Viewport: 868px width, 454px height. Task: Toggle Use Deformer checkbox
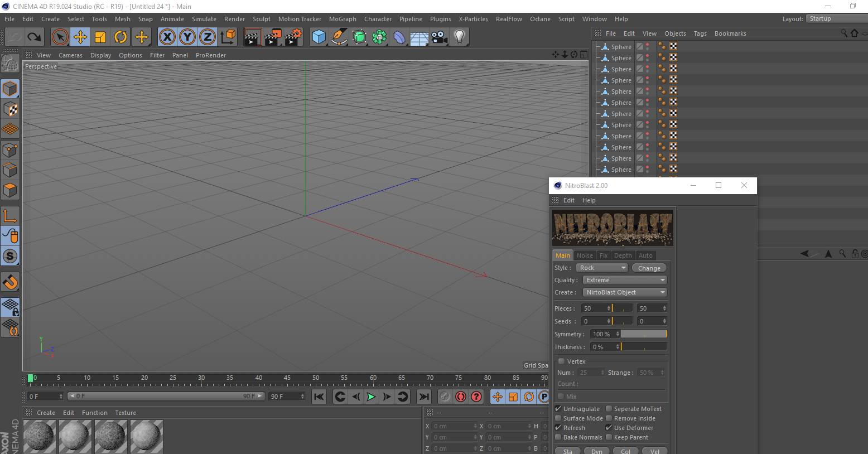[609, 428]
